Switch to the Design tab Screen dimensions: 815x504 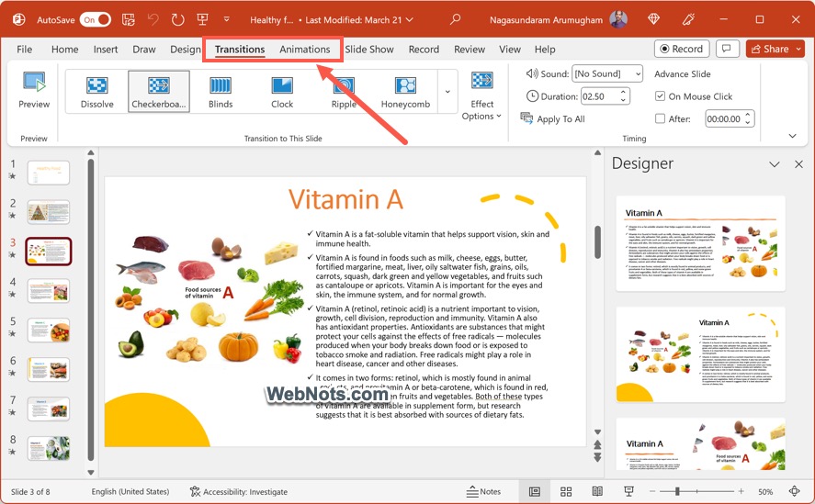click(x=185, y=50)
